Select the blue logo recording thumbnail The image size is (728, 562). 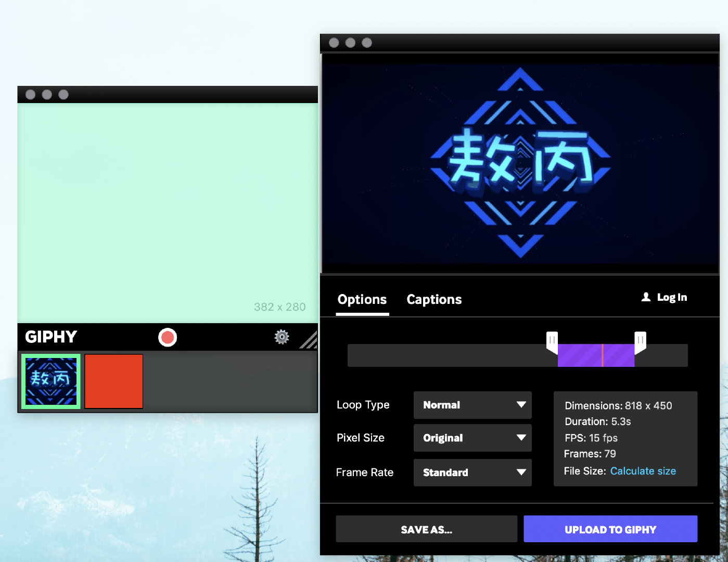pyautogui.click(x=51, y=381)
